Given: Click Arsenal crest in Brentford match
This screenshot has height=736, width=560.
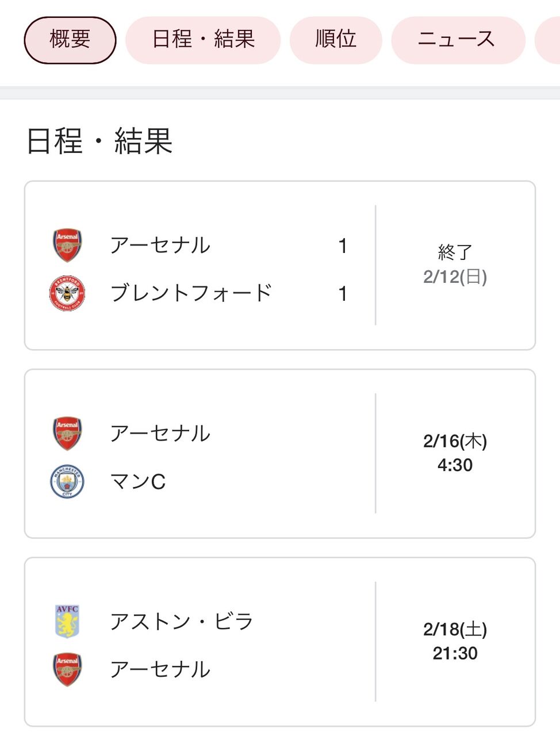Looking at the screenshot, I should (67, 246).
